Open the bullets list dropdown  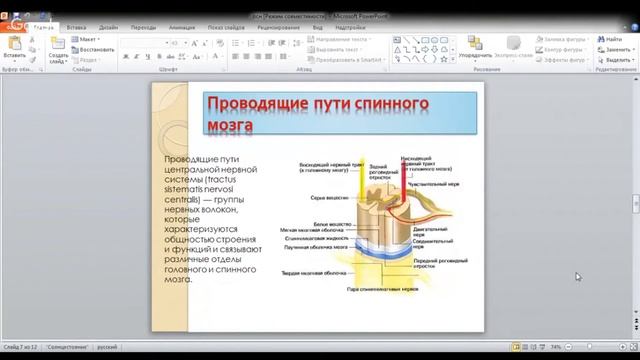[x=237, y=43]
